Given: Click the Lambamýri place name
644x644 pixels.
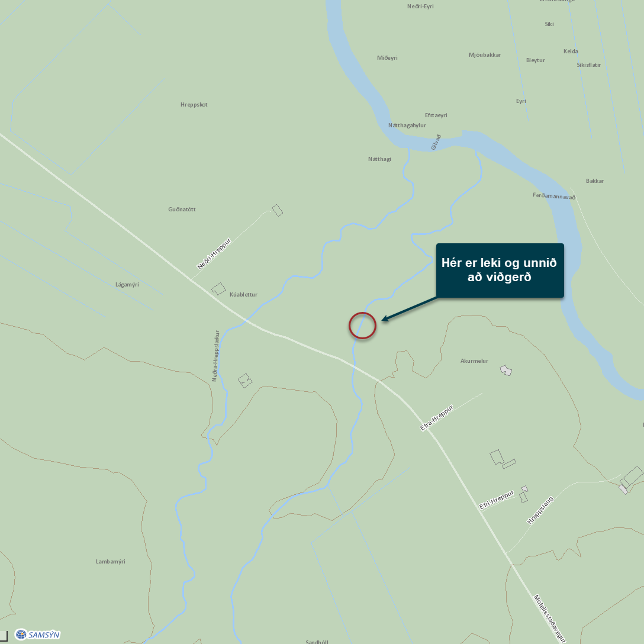Looking at the screenshot, I should (x=111, y=562).
